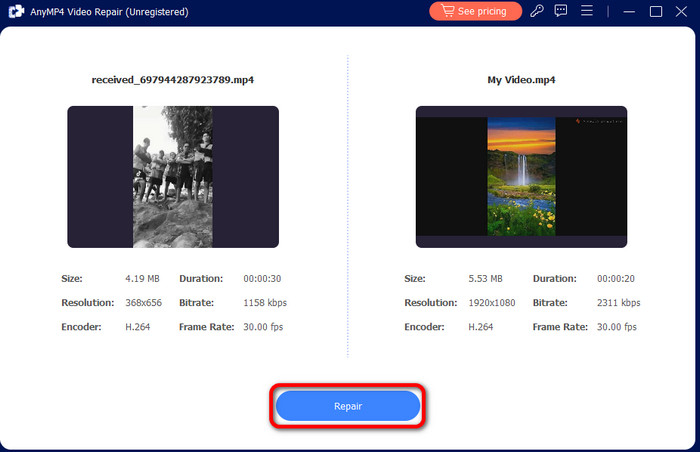Click the shopping cart icon in See pricing
Viewport: 700px width, 452px height.
click(x=447, y=11)
